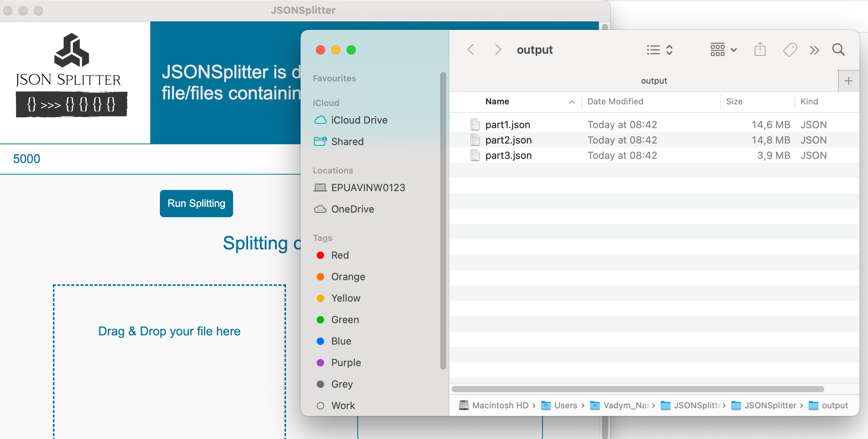The width and height of the screenshot is (868, 439).
Task: Open the group-by grid dropdown
Action: point(723,50)
